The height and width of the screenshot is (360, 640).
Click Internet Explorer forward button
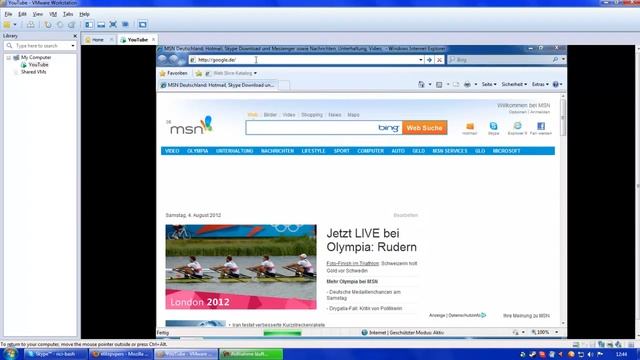[174, 60]
